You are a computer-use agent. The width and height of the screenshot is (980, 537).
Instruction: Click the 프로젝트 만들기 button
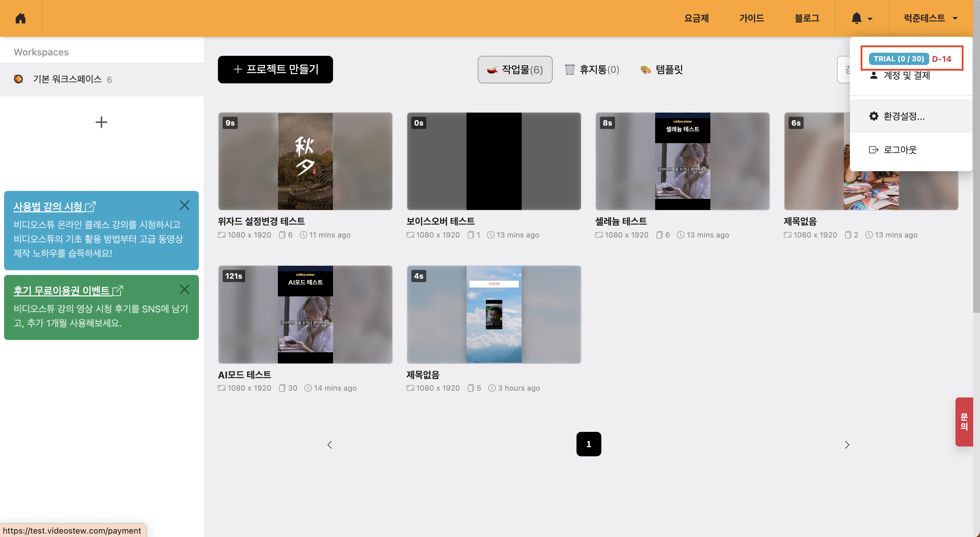[x=275, y=70]
